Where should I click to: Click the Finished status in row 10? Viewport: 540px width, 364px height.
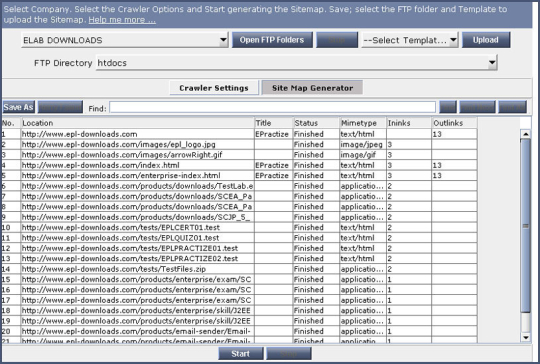316,227
